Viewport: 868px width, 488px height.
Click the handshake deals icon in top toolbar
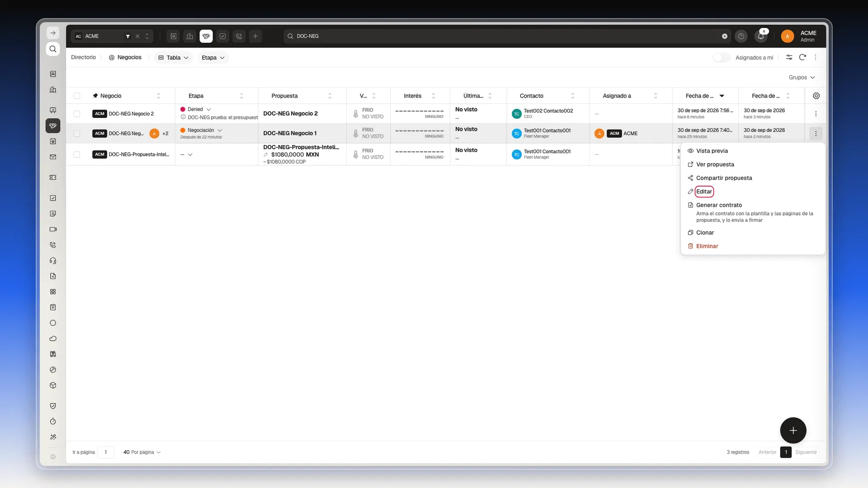click(x=206, y=36)
